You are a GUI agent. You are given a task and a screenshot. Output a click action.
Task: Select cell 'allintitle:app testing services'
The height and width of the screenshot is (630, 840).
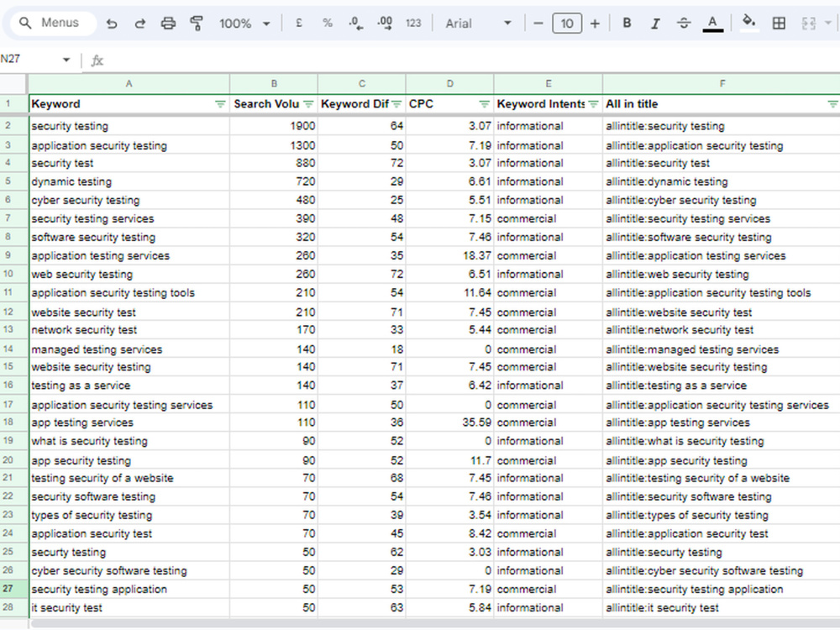point(722,423)
